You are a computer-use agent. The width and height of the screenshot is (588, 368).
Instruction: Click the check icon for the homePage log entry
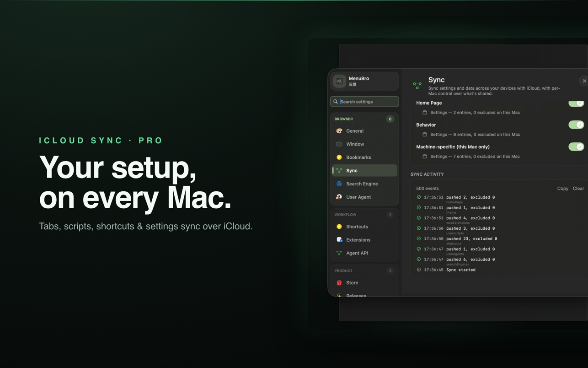pos(419,197)
